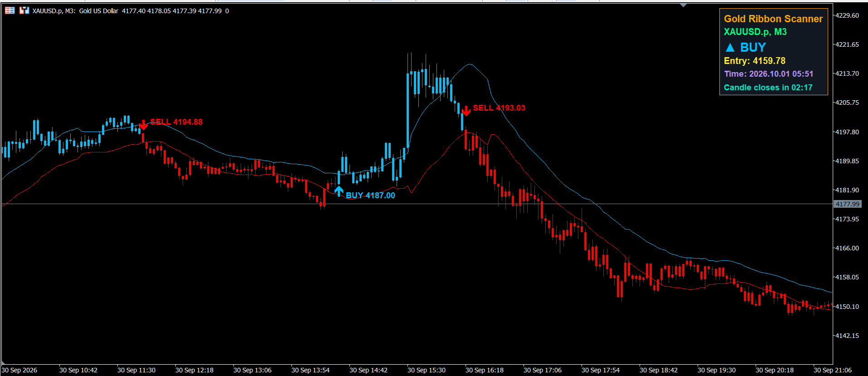Open the one-click trading panel icon

click(x=24, y=10)
